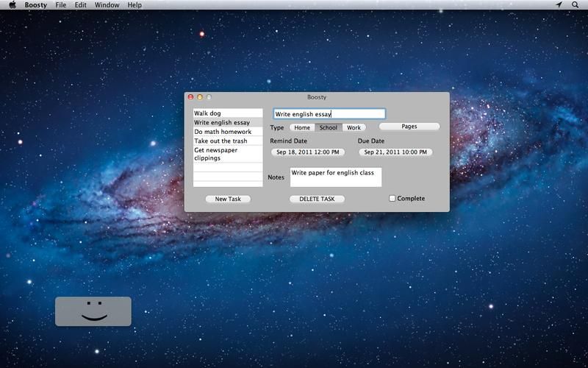This screenshot has width=588, height=368.
Task: Open the Due Date picker button
Action: [x=395, y=152]
